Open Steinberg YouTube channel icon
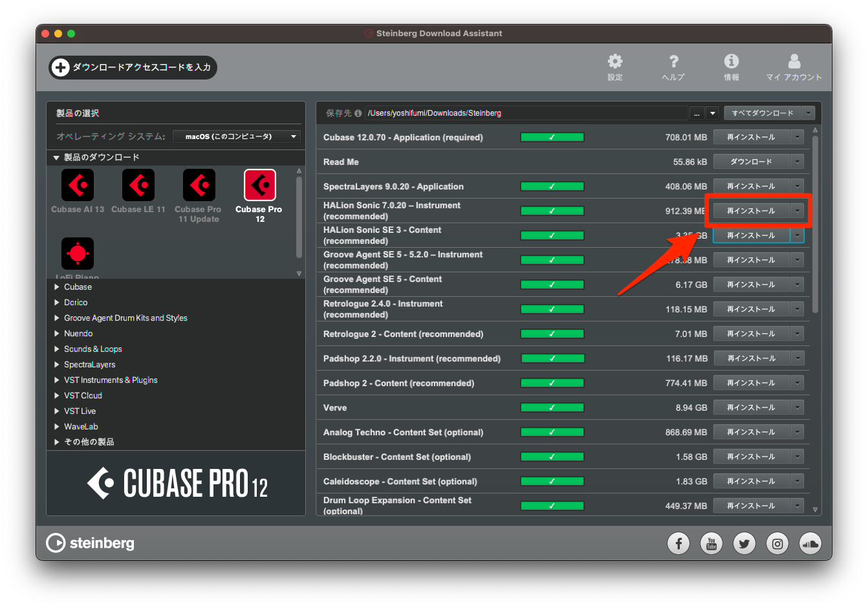 click(711, 544)
